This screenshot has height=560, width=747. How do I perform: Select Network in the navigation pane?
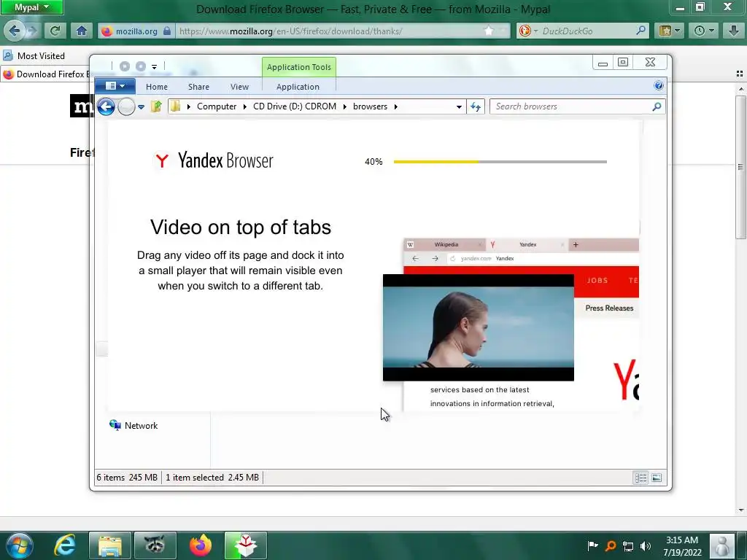point(134,426)
